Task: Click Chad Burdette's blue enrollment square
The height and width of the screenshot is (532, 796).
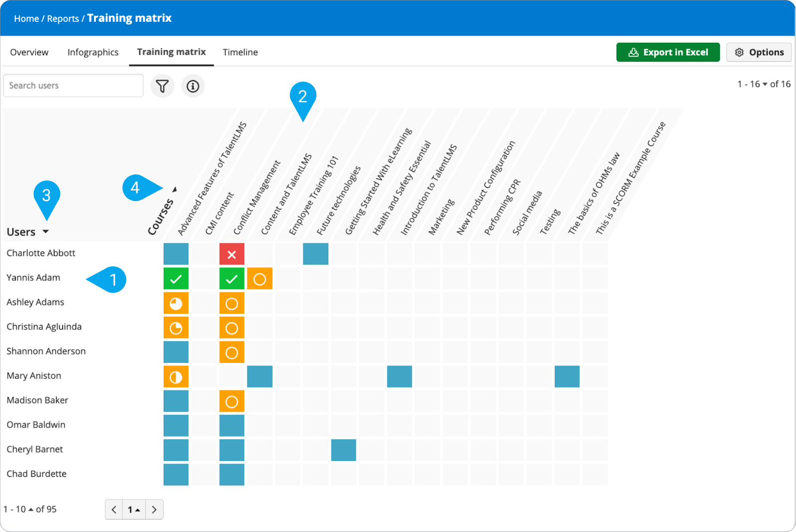Action: [176, 474]
